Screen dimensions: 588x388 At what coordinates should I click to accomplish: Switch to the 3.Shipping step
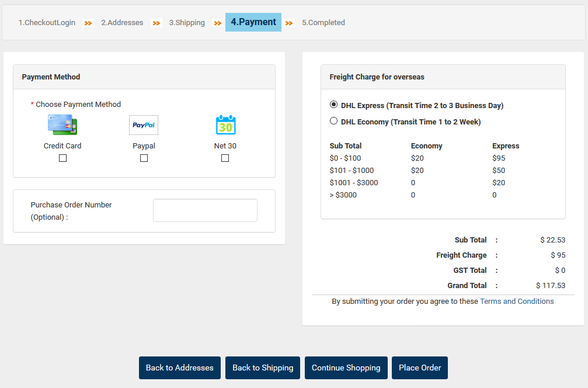pyautogui.click(x=187, y=22)
